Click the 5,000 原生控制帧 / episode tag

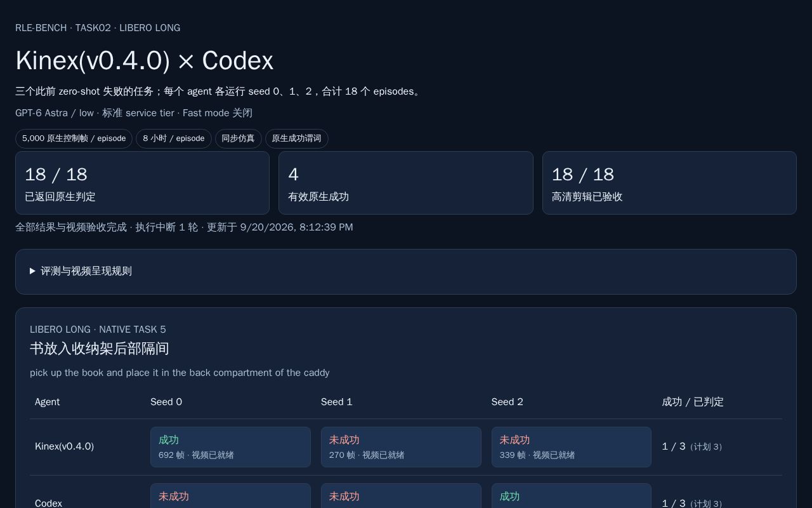click(74, 138)
